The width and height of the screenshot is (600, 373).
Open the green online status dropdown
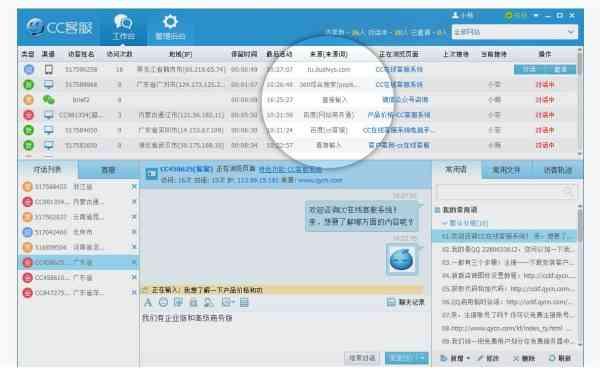pos(521,15)
